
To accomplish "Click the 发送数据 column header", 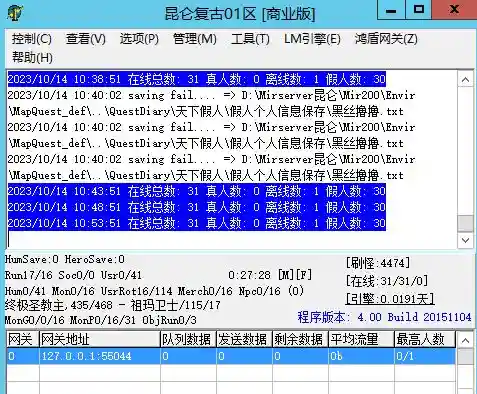I will click(244, 339).
